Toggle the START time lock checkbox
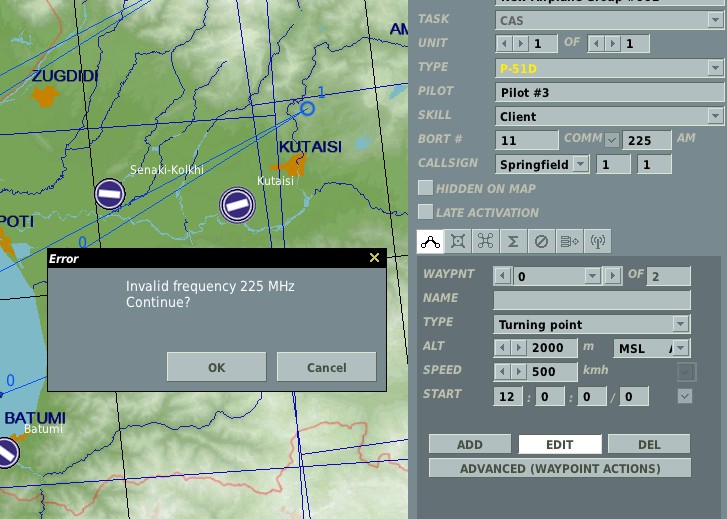The width and height of the screenshot is (727, 519). click(x=685, y=396)
